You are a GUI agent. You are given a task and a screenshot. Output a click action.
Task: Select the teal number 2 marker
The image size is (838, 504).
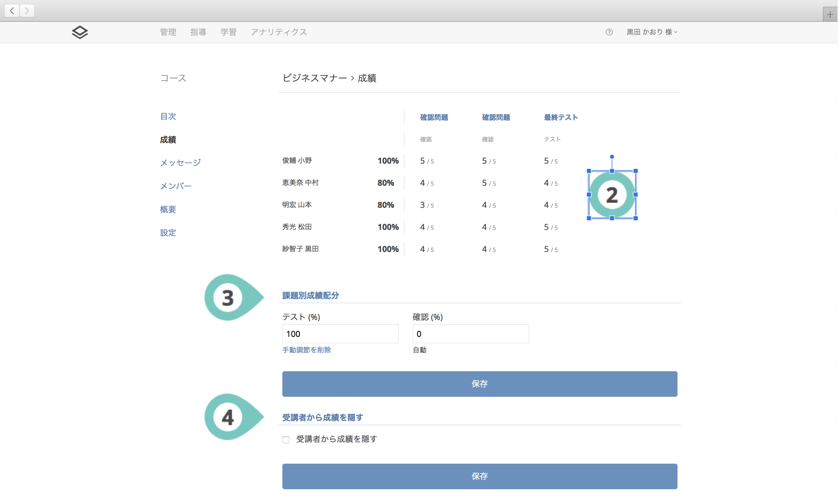[612, 195]
